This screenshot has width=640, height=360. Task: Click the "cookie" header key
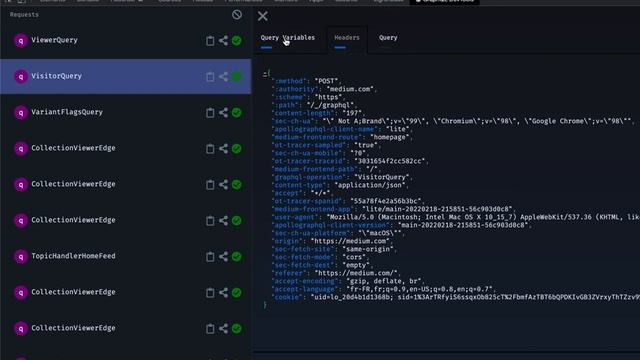(x=288, y=297)
